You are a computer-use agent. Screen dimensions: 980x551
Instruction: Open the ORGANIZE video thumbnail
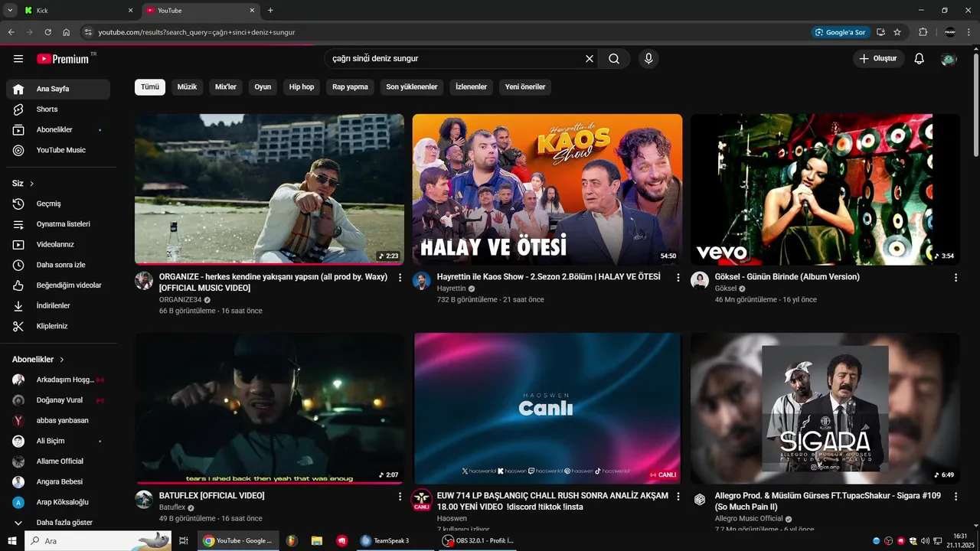pyautogui.click(x=269, y=189)
